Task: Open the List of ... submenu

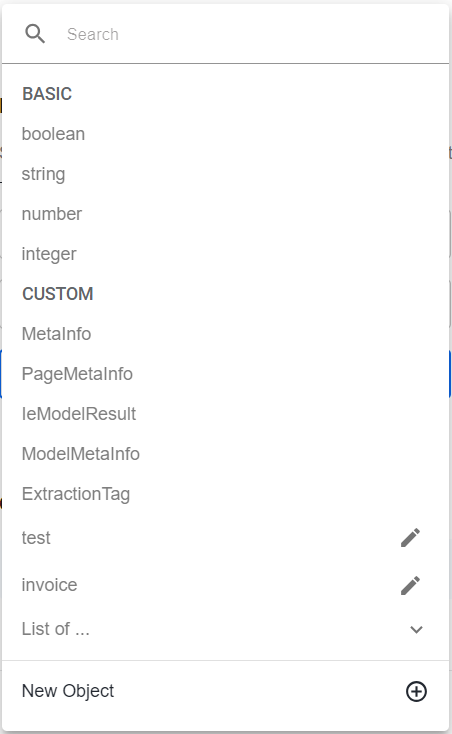Action: coord(225,629)
